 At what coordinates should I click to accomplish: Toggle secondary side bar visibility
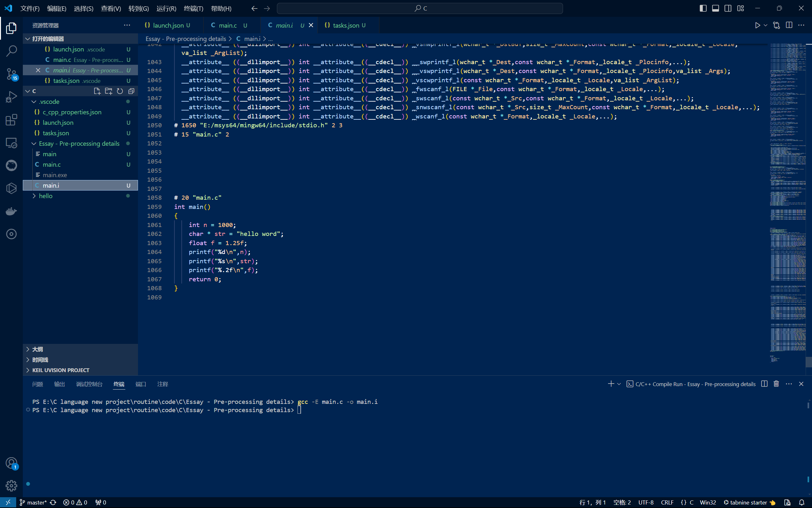click(x=728, y=8)
